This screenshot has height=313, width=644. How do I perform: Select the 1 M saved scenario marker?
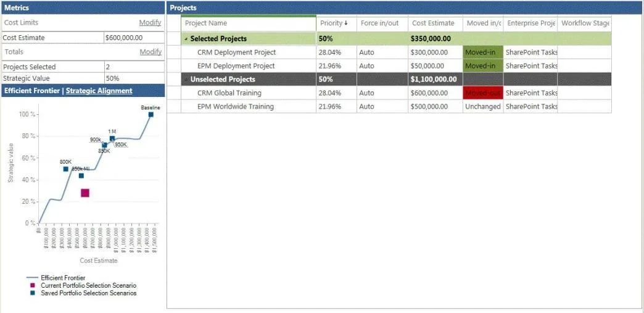112,139
